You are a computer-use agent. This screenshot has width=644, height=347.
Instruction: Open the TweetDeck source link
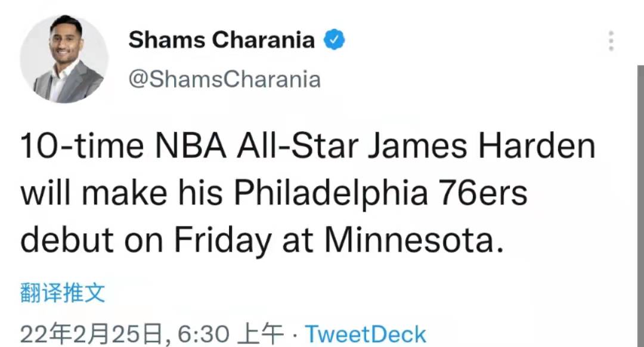pos(366,334)
